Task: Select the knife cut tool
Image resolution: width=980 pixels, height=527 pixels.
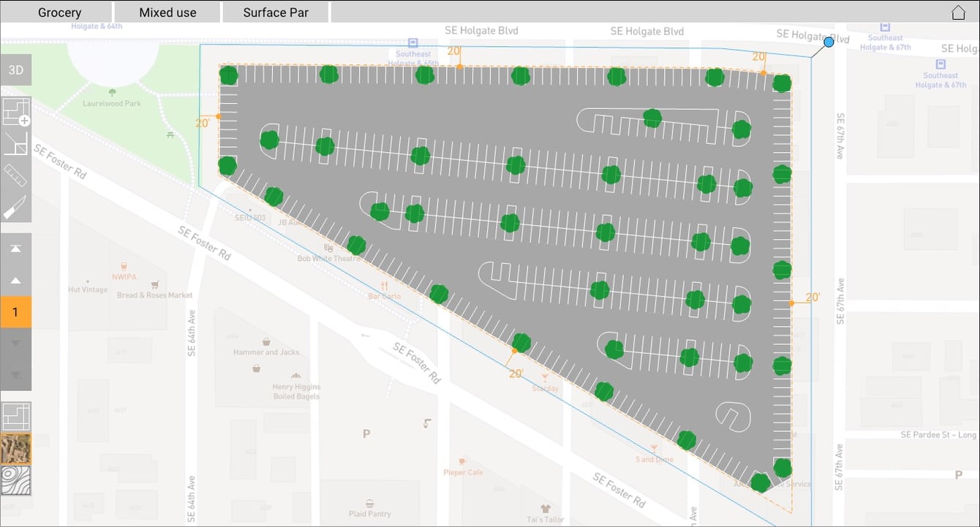Action: pos(15,207)
